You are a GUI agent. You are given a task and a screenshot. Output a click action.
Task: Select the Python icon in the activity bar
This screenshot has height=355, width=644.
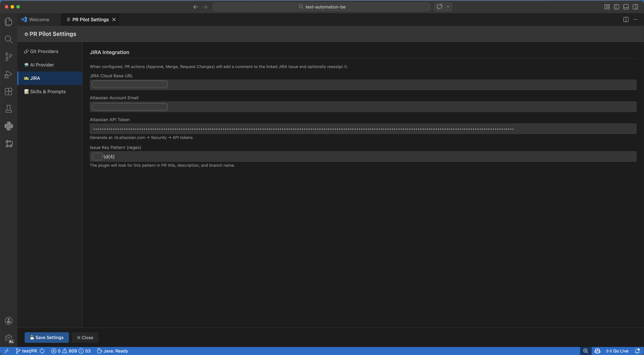point(9,126)
